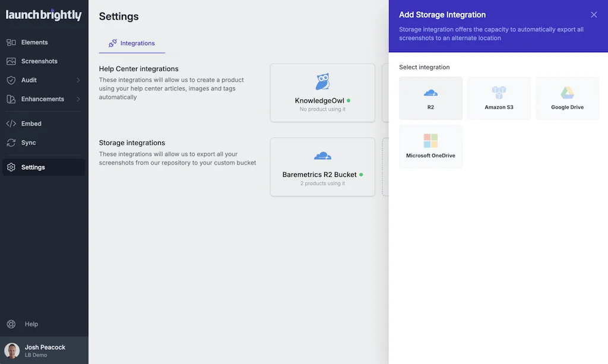This screenshot has height=364, width=608.
Task: Expand the Enhancements submenu chevron
Action: pyautogui.click(x=78, y=99)
